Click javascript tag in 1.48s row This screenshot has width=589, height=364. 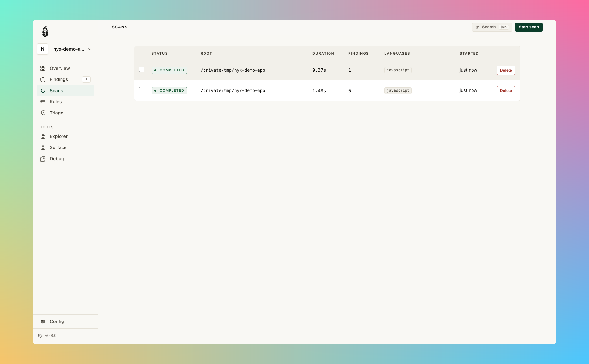(398, 91)
